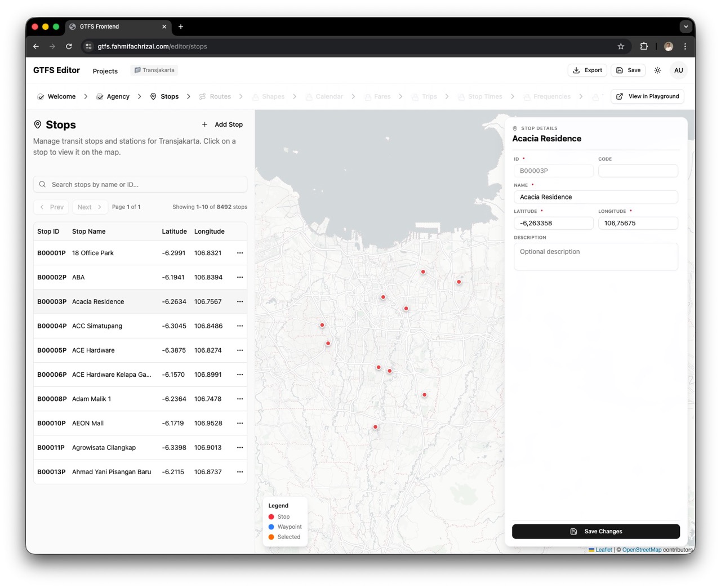Image resolution: width=721 pixels, height=588 pixels.
Task: Open actions menu for ACC Simatupang row
Action: pos(240,326)
